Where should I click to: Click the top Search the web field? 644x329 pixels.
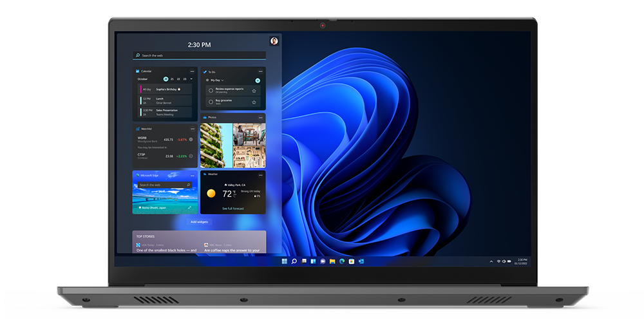199,55
